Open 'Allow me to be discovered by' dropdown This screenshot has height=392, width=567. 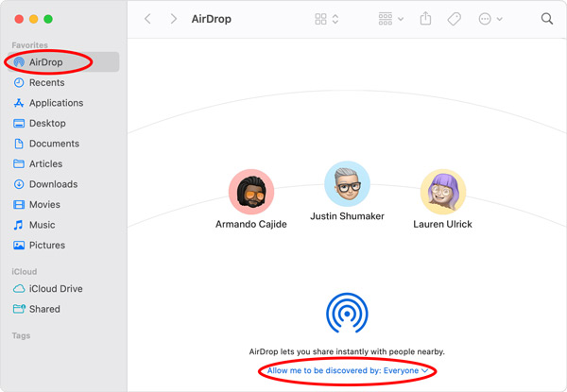pyautogui.click(x=348, y=370)
